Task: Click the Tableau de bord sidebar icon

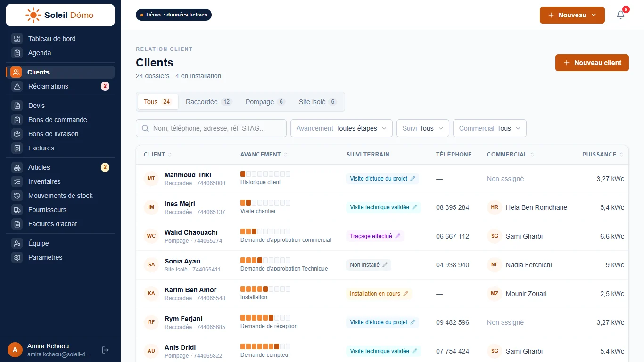Action: (x=17, y=39)
